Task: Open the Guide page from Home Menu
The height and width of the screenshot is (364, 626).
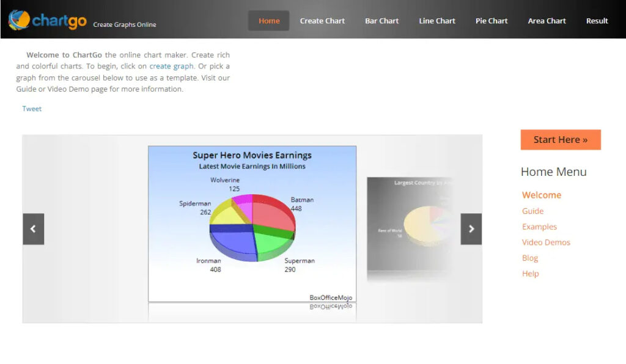Action: click(x=532, y=211)
